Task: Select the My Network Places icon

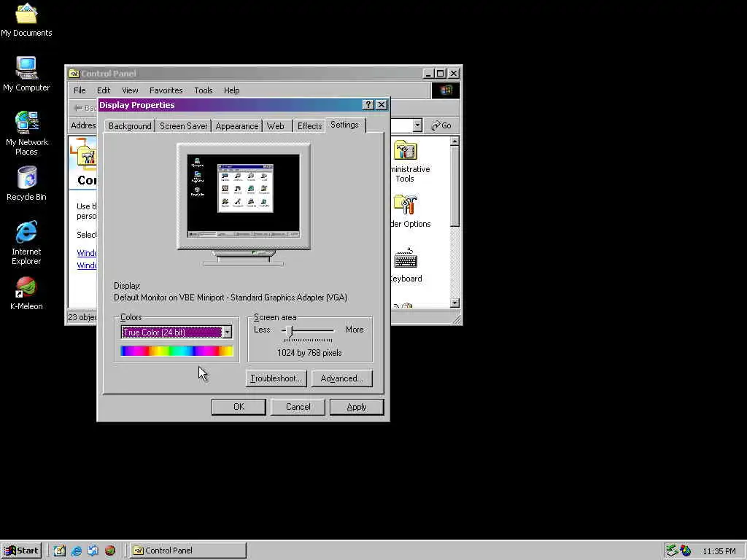Action: 26,133
